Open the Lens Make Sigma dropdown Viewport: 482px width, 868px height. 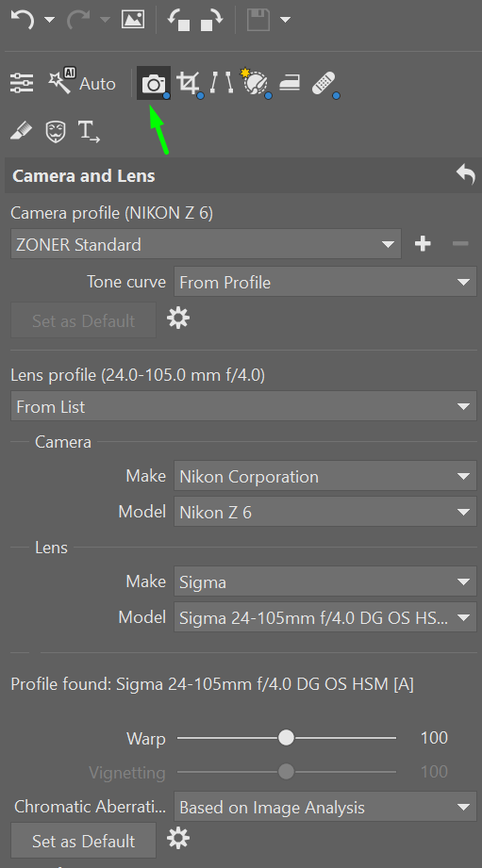pyautogui.click(x=325, y=581)
